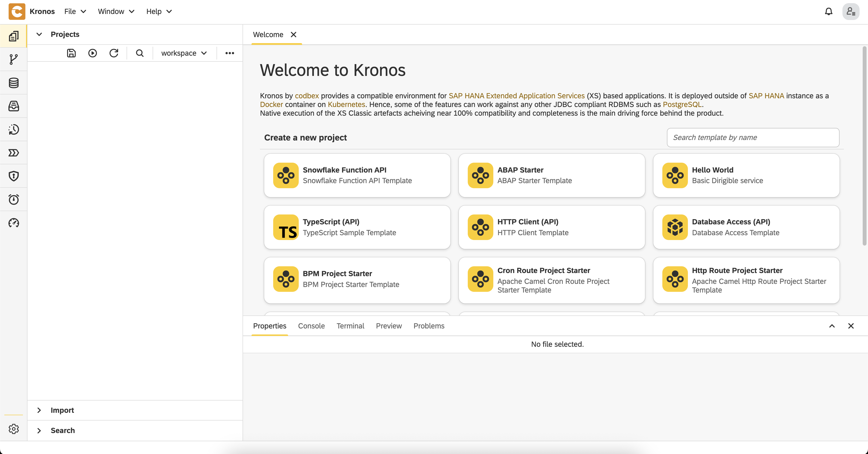Close the bottom panel
Image resolution: width=868 pixels, height=454 pixels.
click(x=850, y=326)
